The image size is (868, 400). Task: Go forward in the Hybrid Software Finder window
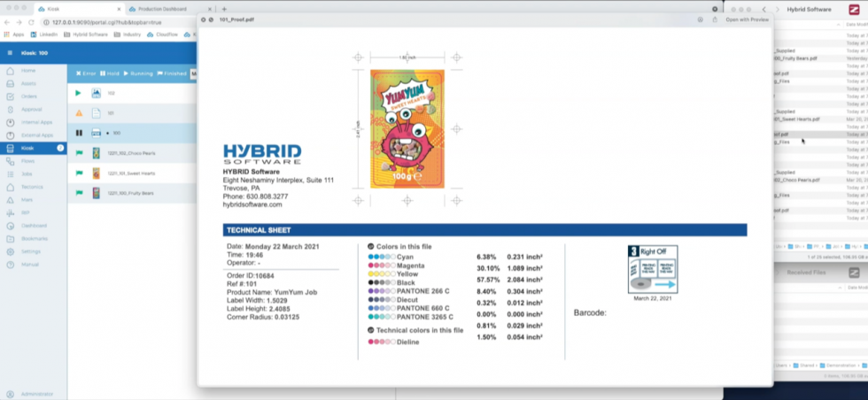[x=778, y=10]
